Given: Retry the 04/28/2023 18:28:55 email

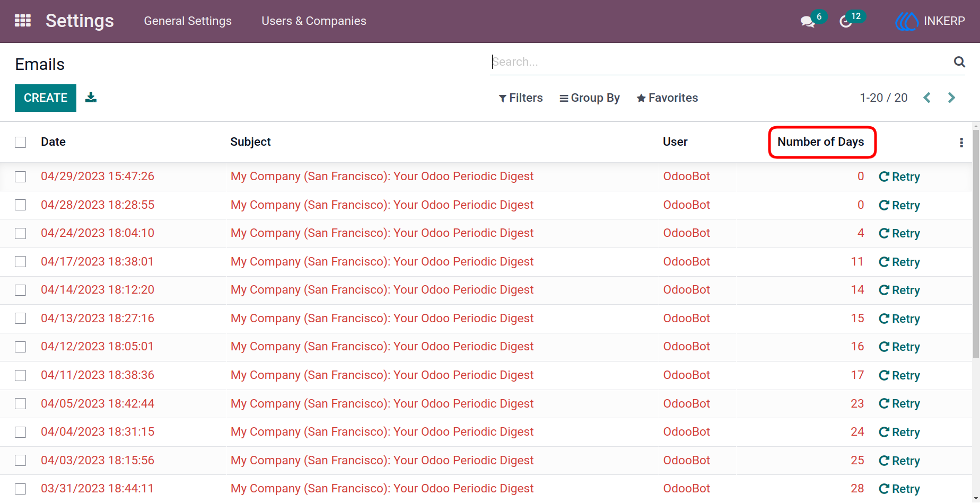Looking at the screenshot, I should pos(899,205).
